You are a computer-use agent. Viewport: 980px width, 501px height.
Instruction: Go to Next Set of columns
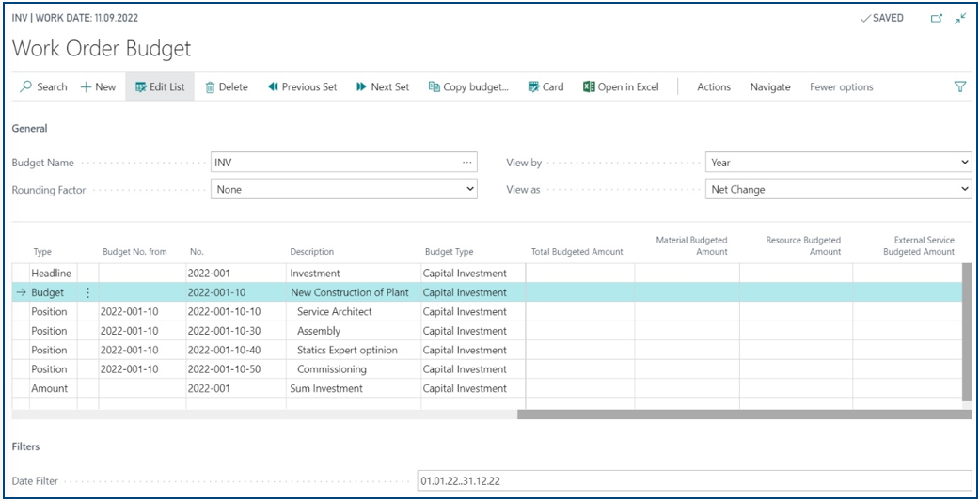tap(383, 86)
